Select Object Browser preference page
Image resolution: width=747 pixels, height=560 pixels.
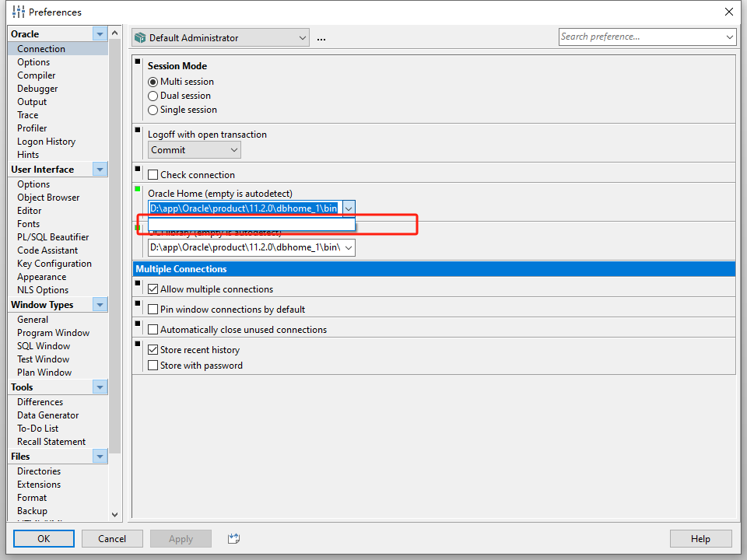pyautogui.click(x=48, y=198)
